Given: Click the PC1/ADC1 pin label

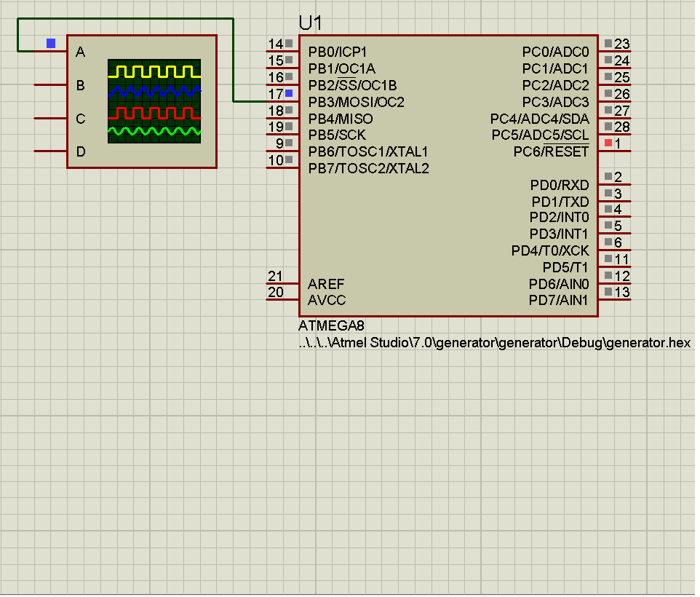Looking at the screenshot, I should 556,68.
